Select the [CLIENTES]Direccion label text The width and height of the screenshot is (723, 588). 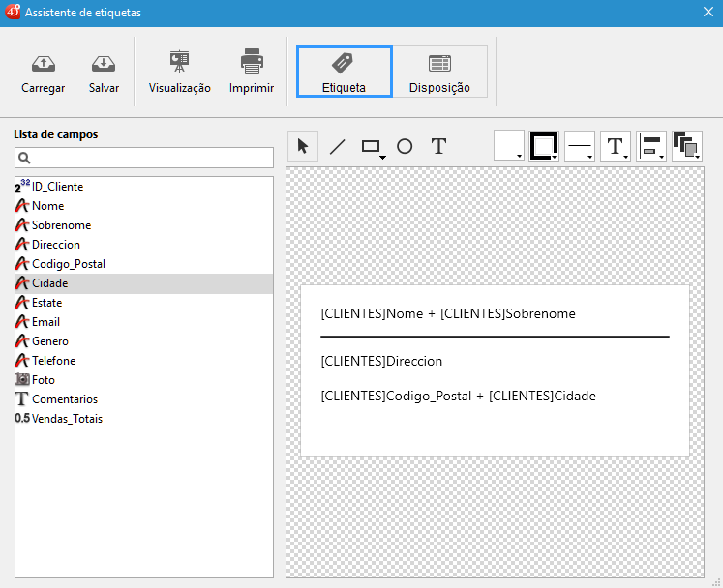(381, 361)
